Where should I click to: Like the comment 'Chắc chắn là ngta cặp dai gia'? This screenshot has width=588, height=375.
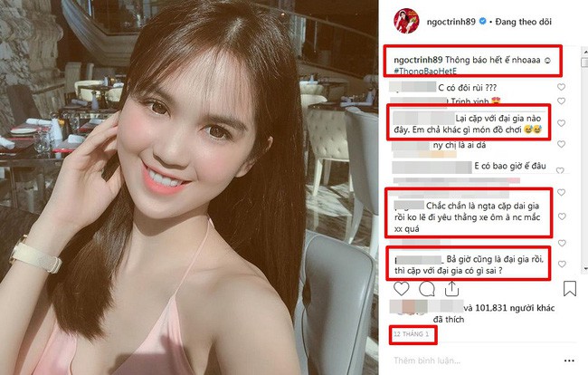click(x=562, y=216)
